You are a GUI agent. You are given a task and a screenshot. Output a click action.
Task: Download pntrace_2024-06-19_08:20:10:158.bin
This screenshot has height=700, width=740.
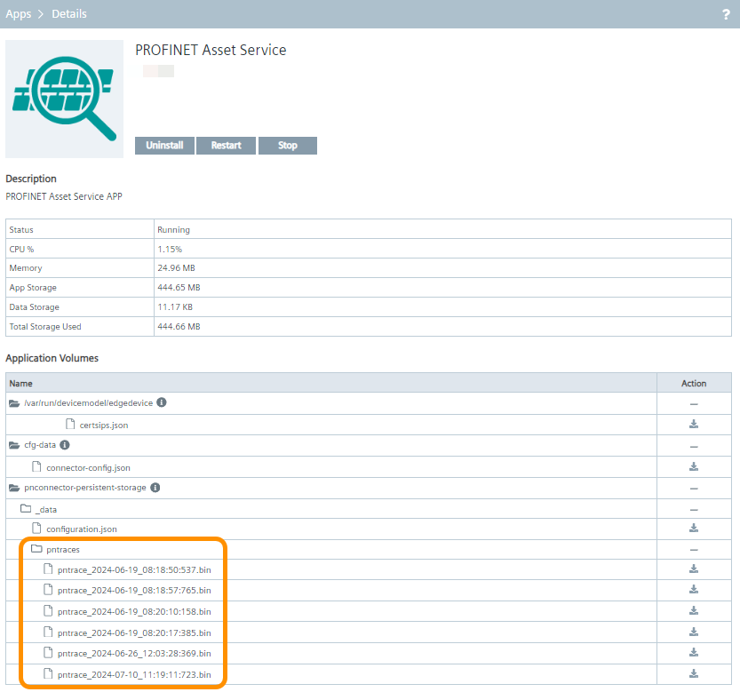click(693, 611)
